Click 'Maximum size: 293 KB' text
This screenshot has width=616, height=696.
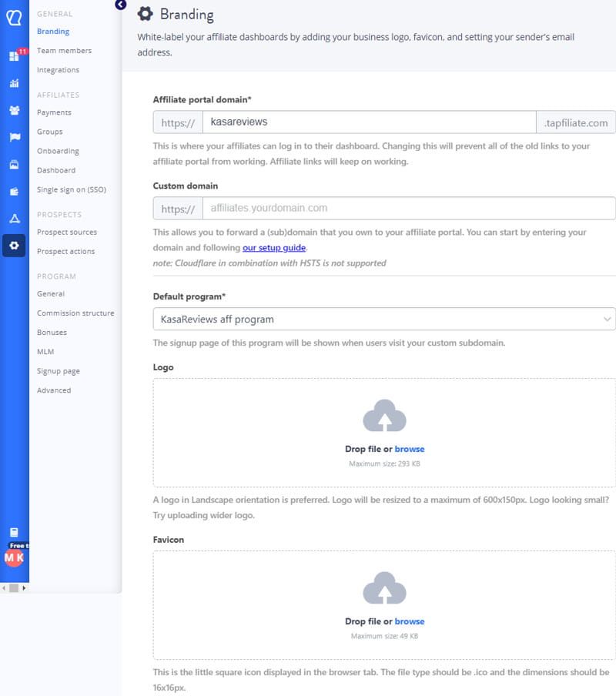tap(384, 463)
